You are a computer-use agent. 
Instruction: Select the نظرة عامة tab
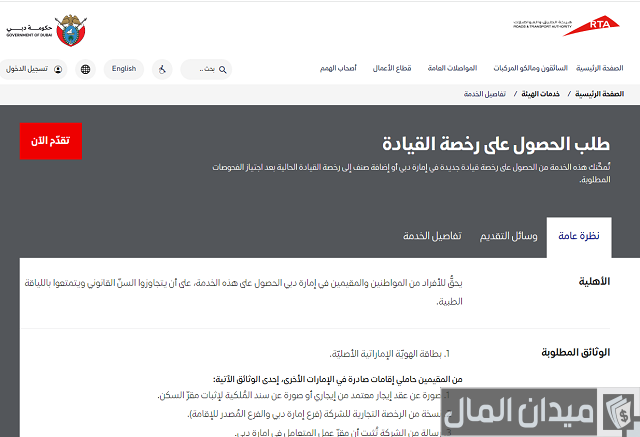579,237
